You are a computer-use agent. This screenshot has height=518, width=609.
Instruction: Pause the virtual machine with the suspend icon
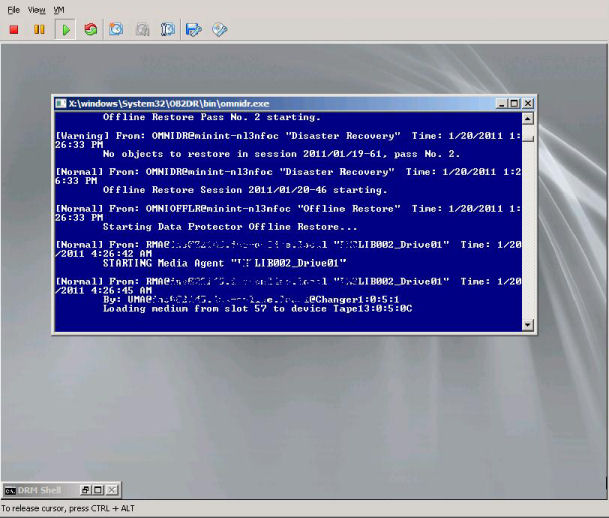(x=39, y=30)
